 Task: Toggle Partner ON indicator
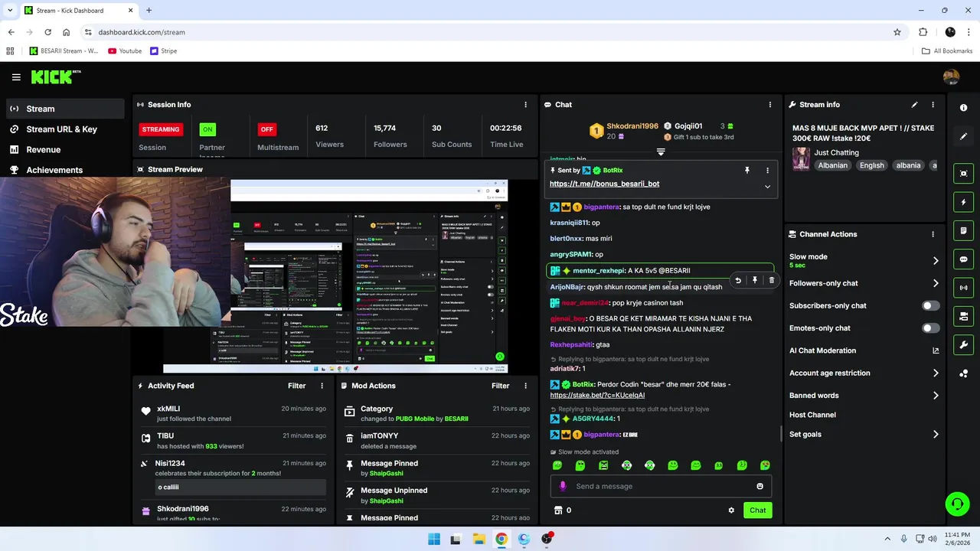(x=207, y=129)
